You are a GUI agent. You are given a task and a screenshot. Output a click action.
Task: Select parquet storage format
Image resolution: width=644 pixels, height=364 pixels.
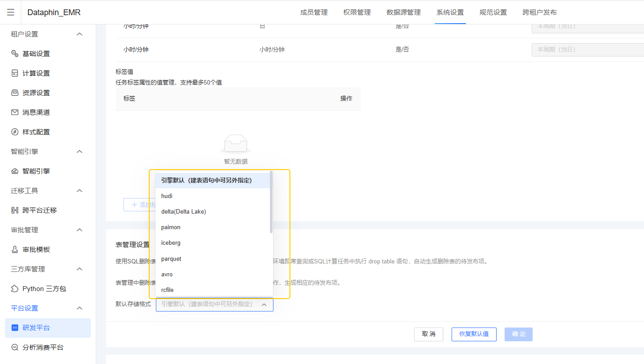tap(212, 259)
